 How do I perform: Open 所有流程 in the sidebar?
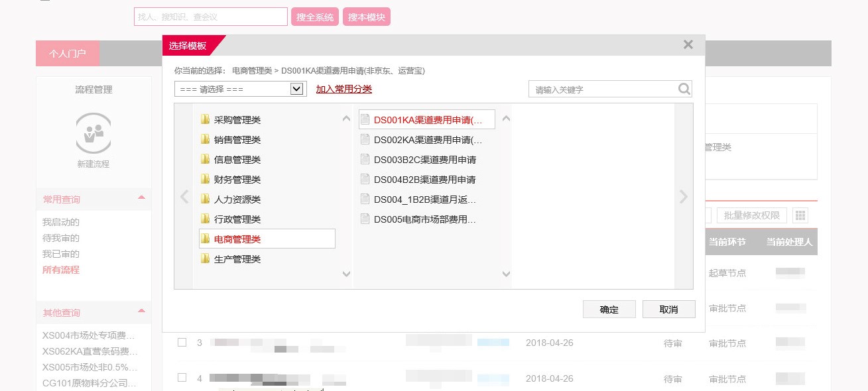(61, 270)
